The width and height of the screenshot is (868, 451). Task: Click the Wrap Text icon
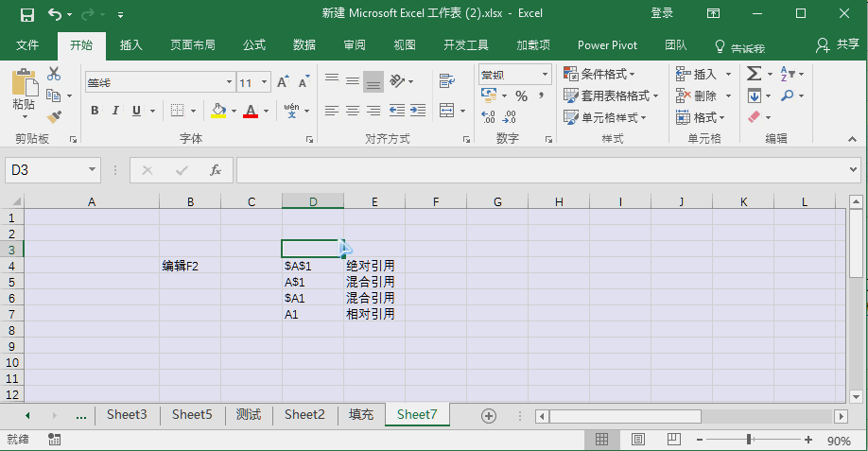coord(447,81)
